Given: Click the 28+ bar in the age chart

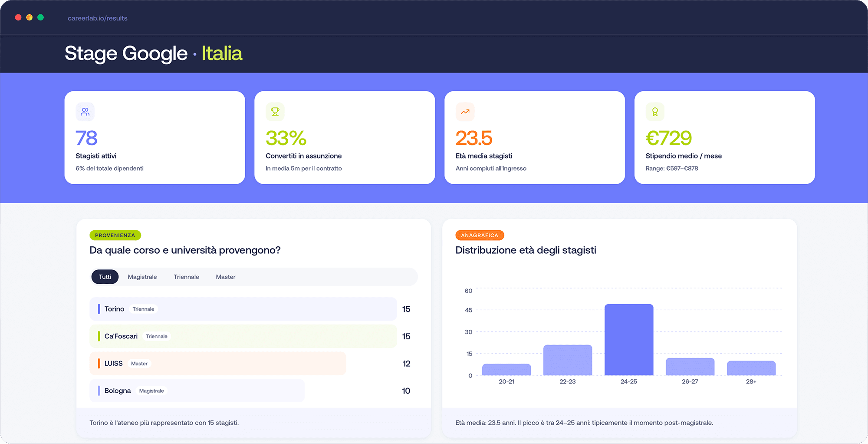Looking at the screenshot, I should [x=751, y=368].
